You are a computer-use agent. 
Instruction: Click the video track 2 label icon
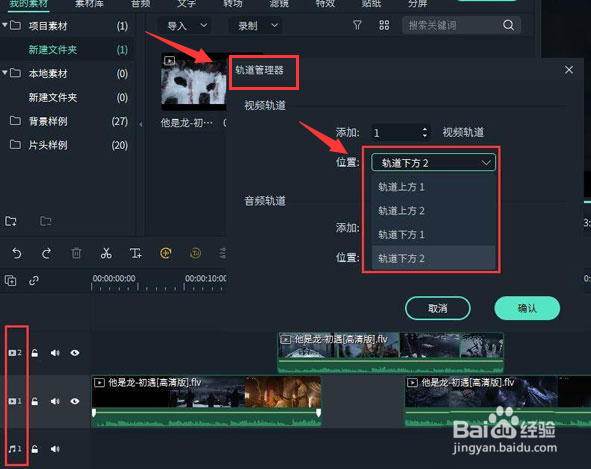point(15,353)
